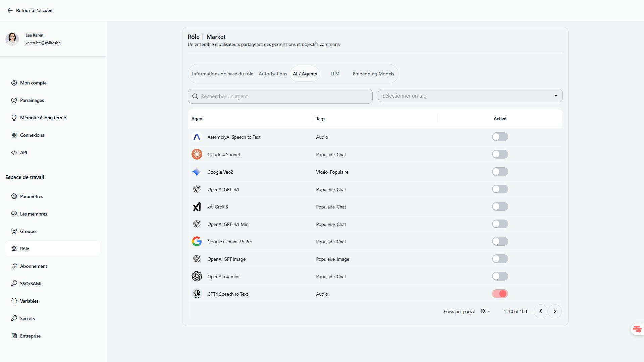Open rows per page dropdown
Image resolution: width=644 pixels, height=362 pixels.
tap(485, 311)
